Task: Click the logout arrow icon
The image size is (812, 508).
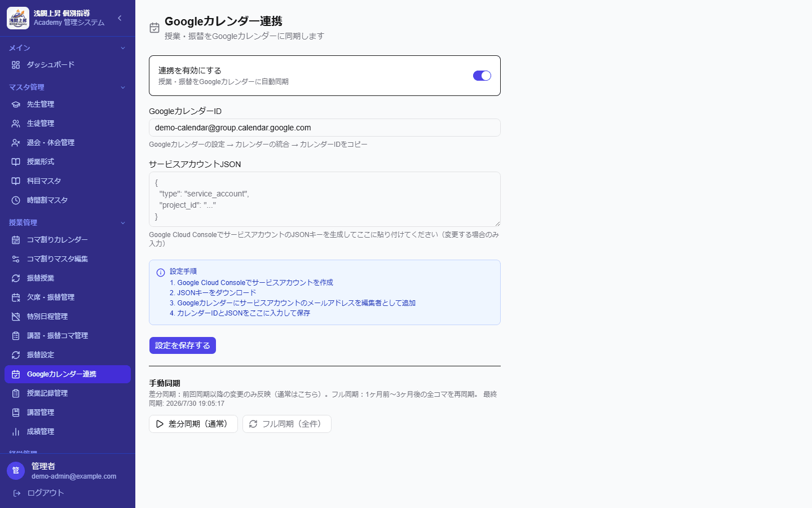Action: tap(17, 493)
